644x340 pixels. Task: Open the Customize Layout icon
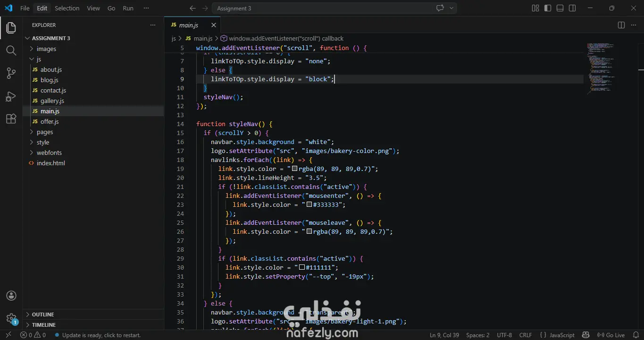coord(535,8)
